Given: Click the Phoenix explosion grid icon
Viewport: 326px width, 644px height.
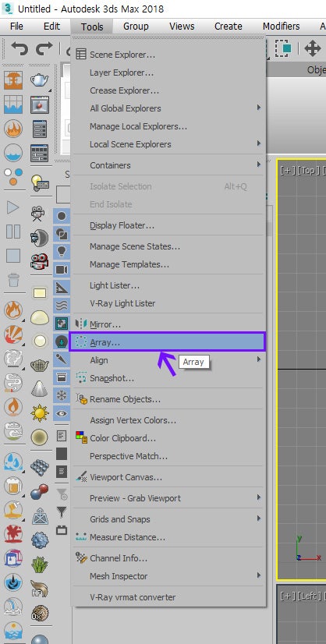Looking at the screenshot, I should 13,80.
